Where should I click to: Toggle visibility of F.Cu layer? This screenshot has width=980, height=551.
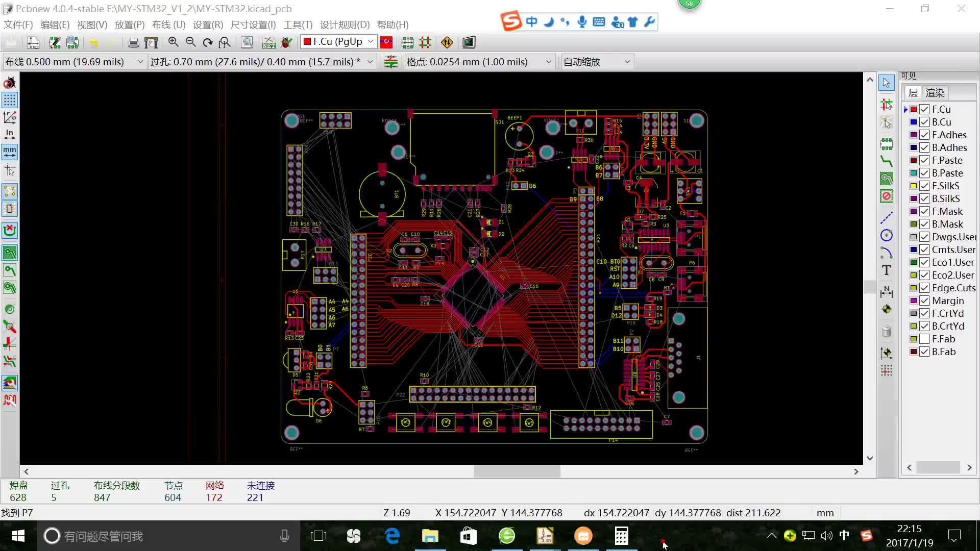(925, 109)
